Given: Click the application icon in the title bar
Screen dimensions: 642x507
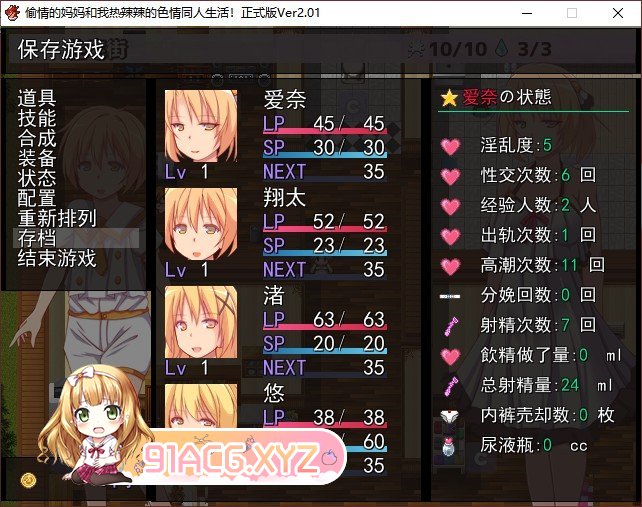Looking at the screenshot, I should (12, 13).
